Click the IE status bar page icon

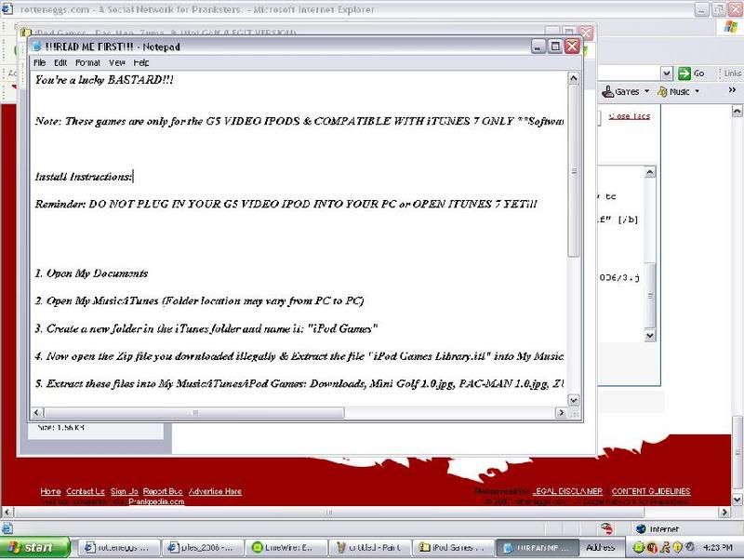(x=7, y=528)
